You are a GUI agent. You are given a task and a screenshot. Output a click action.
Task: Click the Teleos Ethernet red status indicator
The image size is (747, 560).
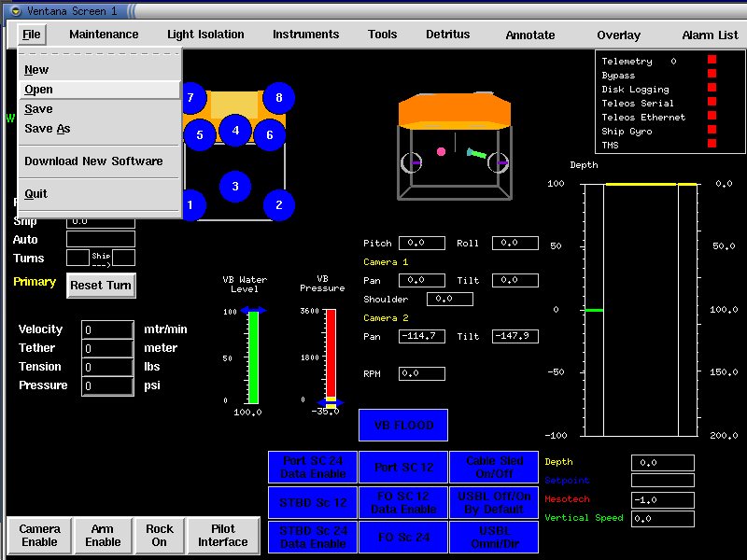point(712,115)
